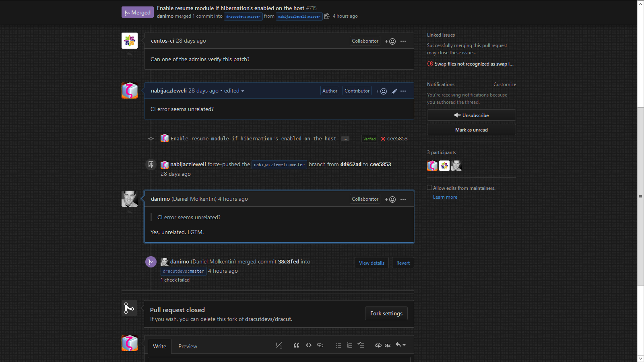
Task: Click the centos-ci participant avatar
Action: tap(444, 166)
